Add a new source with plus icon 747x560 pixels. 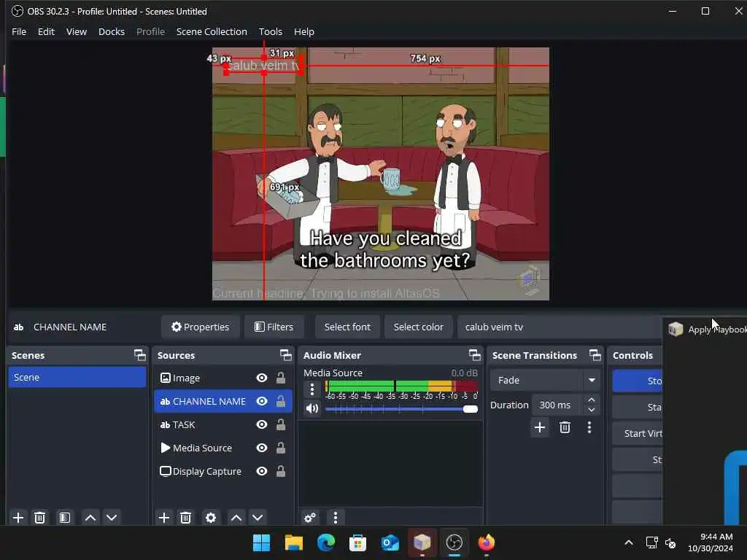coord(164,518)
